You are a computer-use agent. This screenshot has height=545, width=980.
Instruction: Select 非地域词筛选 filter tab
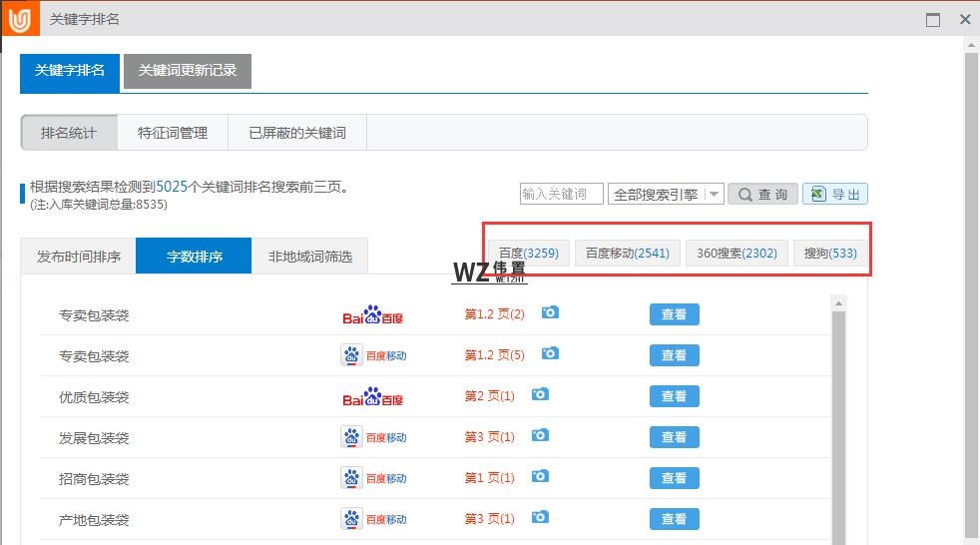[x=309, y=257]
